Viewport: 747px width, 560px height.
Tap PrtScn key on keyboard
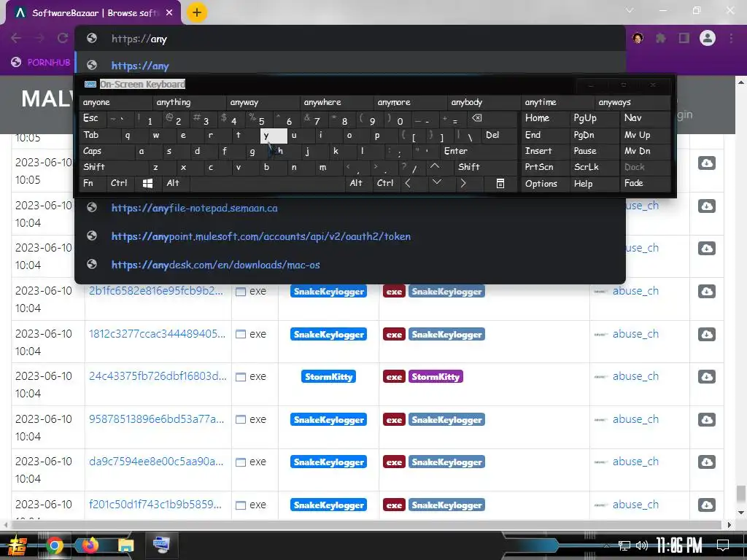pos(545,167)
